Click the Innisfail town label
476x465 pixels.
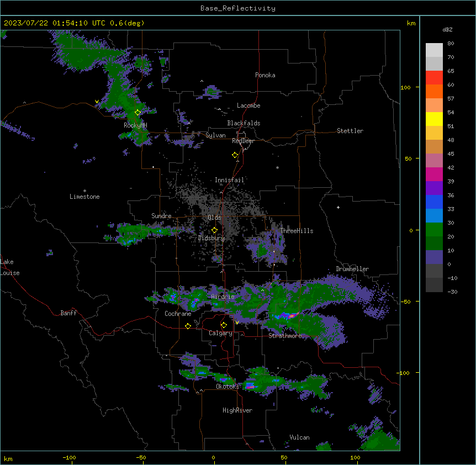(229, 180)
